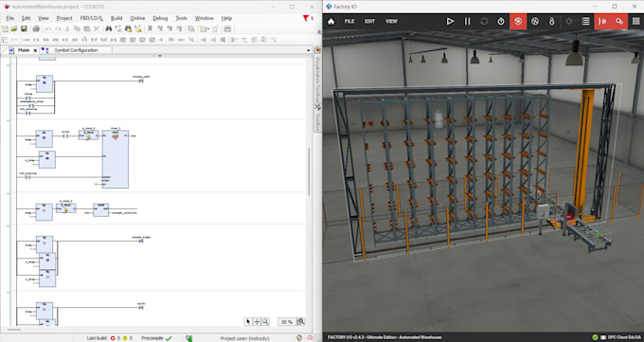Click the Redo arrow in CODESYS toolbar
Screen dimensions: 644x342
pyautogui.click(x=58, y=28)
